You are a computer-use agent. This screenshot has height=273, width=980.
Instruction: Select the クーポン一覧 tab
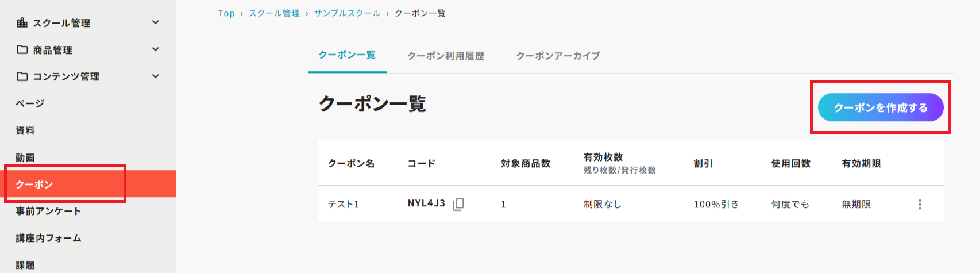click(x=347, y=55)
